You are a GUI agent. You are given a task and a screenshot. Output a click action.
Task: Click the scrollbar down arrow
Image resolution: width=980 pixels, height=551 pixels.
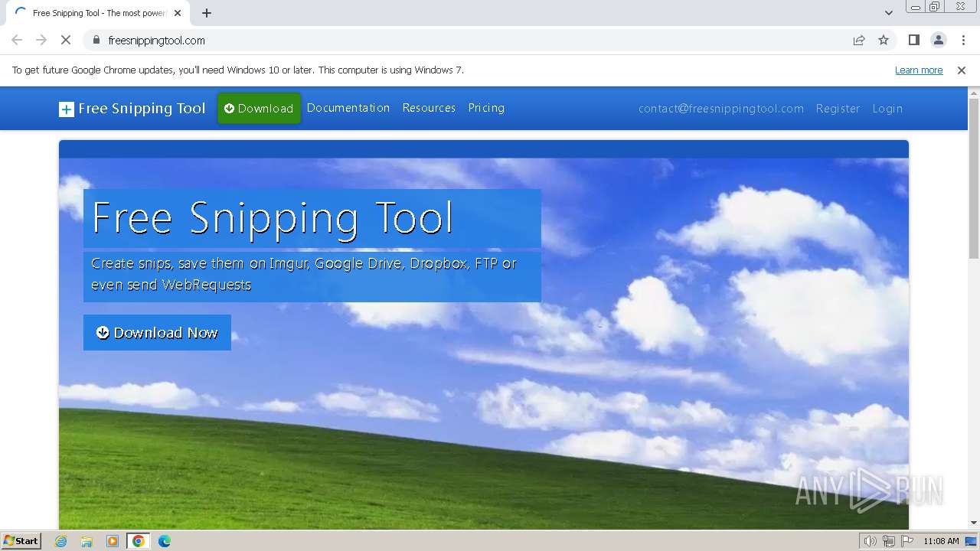tap(974, 523)
